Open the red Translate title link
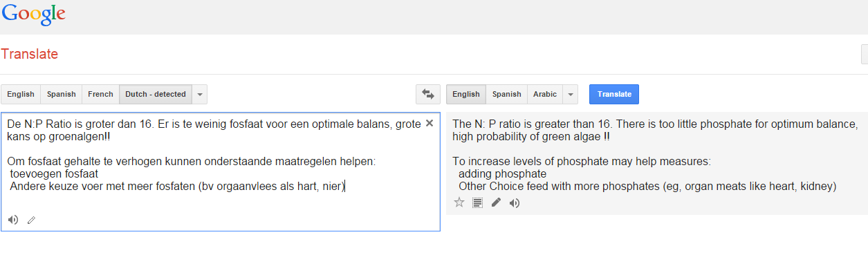The height and width of the screenshot is (275, 868). tap(30, 54)
